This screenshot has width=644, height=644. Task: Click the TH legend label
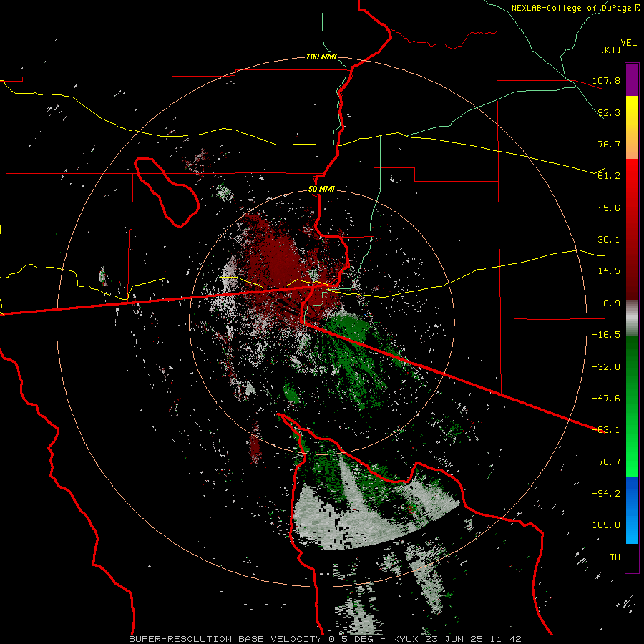(x=615, y=557)
